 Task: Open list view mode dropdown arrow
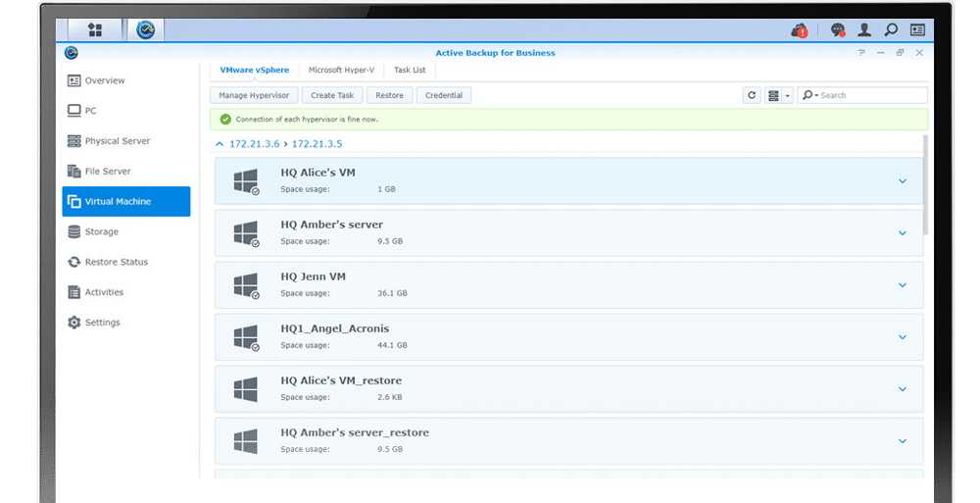(788, 96)
